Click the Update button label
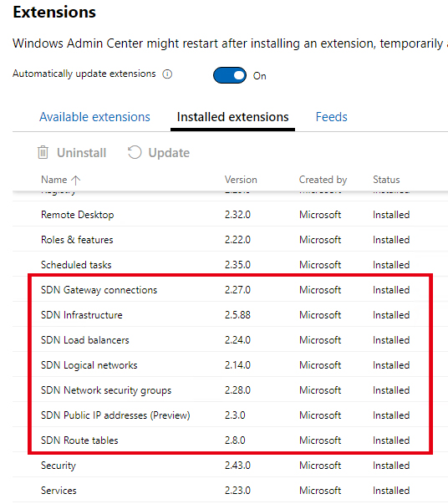 169,153
